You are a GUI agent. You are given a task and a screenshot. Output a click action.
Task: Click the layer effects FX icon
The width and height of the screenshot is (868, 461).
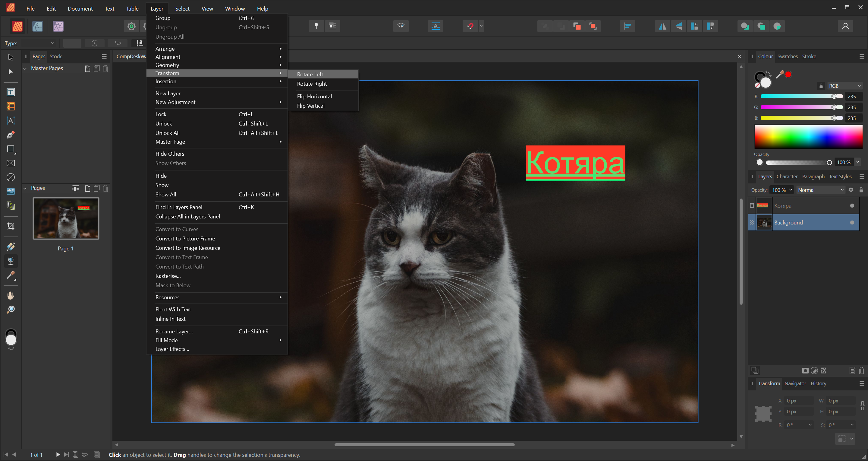point(823,370)
